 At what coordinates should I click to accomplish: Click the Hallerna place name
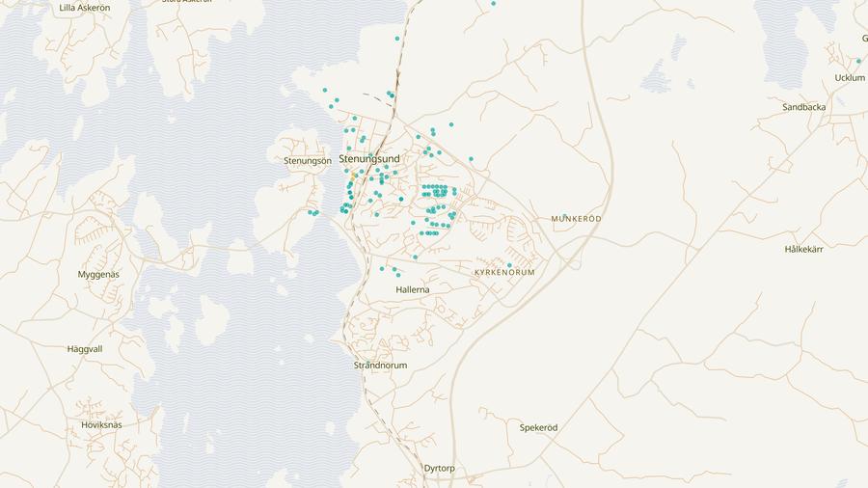click(413, 289)
